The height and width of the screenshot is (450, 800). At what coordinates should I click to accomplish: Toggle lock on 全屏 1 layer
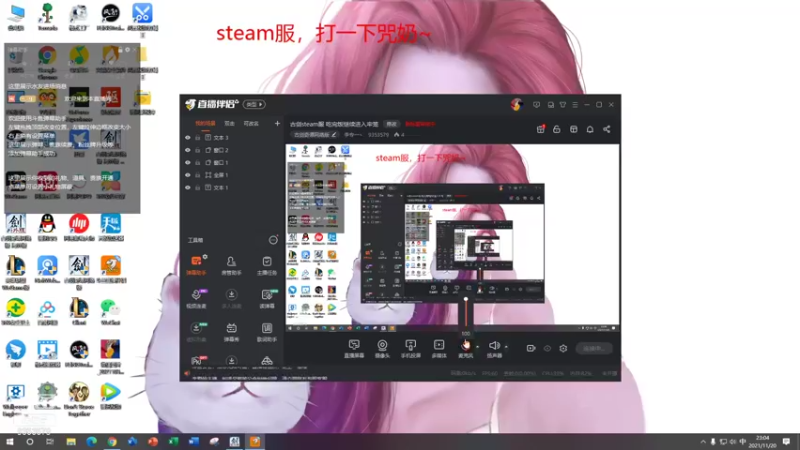197,175
